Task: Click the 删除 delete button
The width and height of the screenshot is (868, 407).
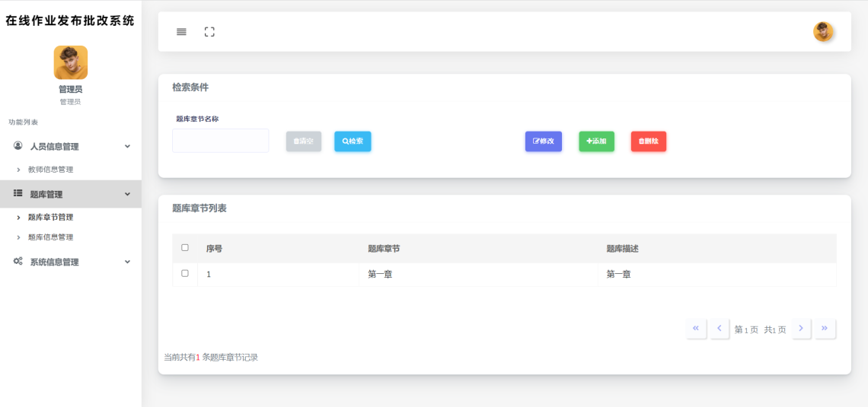Action: point(648,141)
